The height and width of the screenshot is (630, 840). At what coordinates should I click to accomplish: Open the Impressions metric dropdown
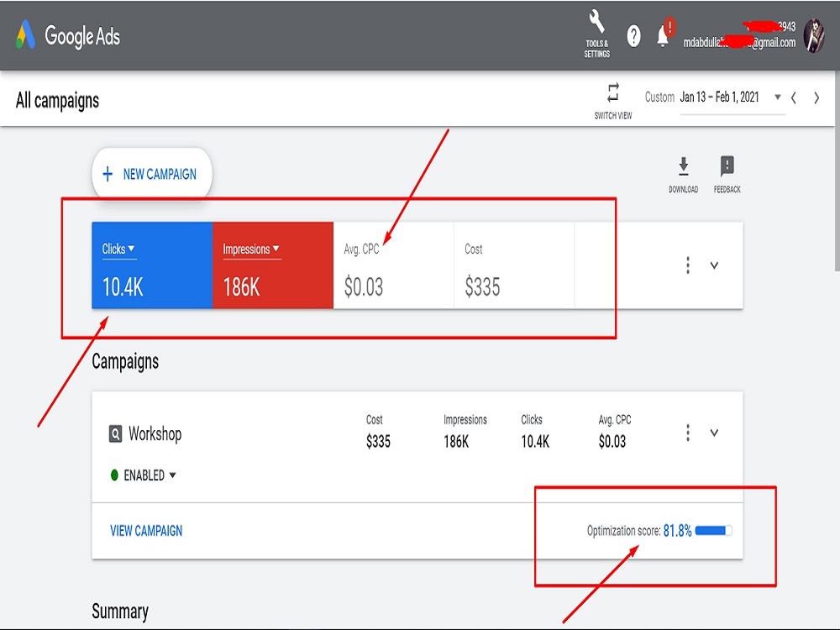pos(251,249)
